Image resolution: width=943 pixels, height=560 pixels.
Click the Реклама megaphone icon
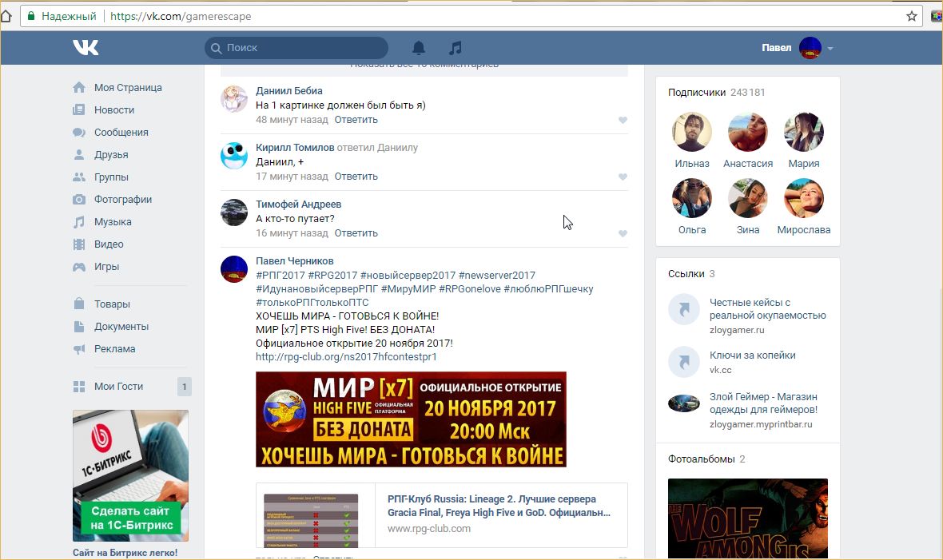[x=79, y=349]
